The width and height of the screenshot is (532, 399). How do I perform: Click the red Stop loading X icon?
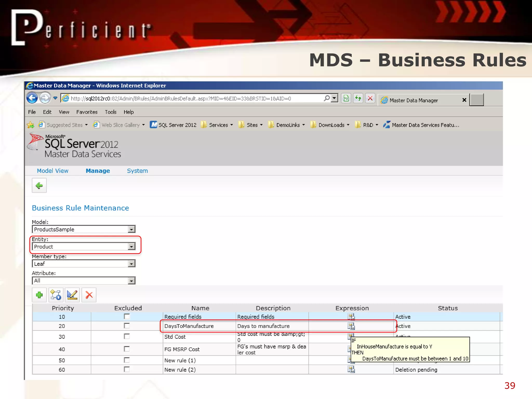[370, 98]
